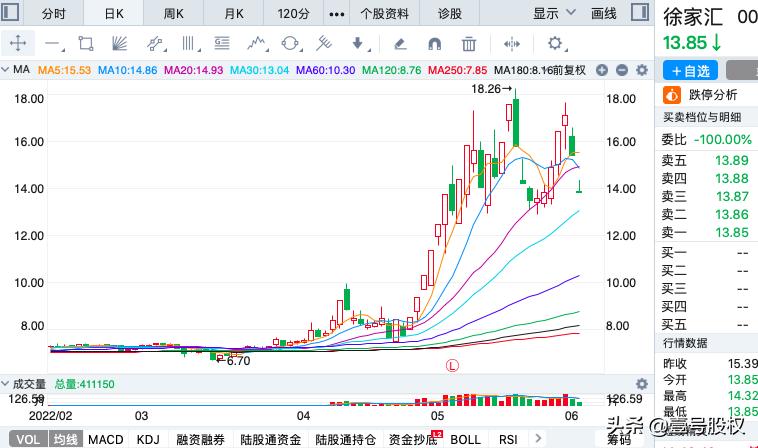Select the down arrow marker tool
Image resolution: width=758 pixels, height=448 pixels.
coord(359,43)
